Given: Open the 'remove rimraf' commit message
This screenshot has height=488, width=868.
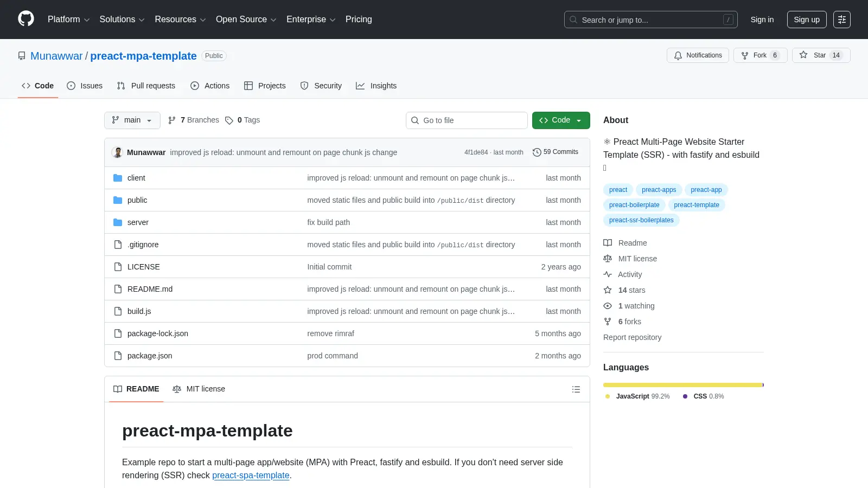Looking at the screenshot, I should pyautogui.click(x=330, y=333).
